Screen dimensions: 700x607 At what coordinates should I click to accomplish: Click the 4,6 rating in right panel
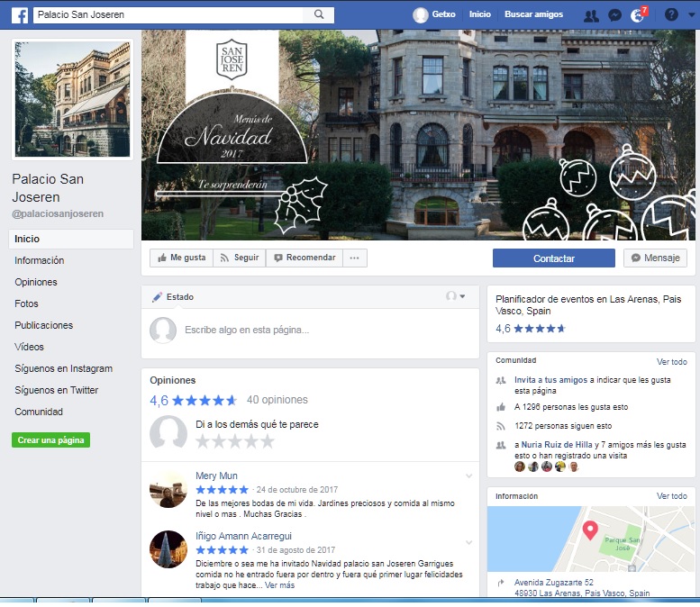coord(503,329)
